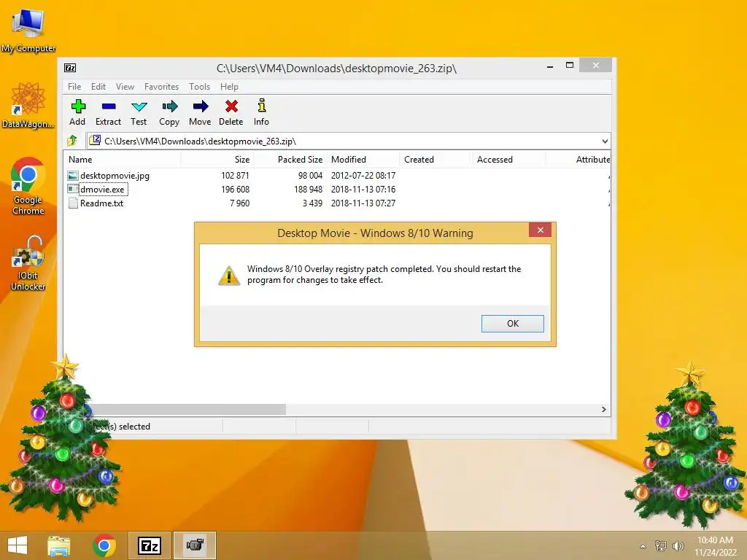Click the Move toolbar icon
The width and height of the screenshot is (747, 560).
(200, 112)
